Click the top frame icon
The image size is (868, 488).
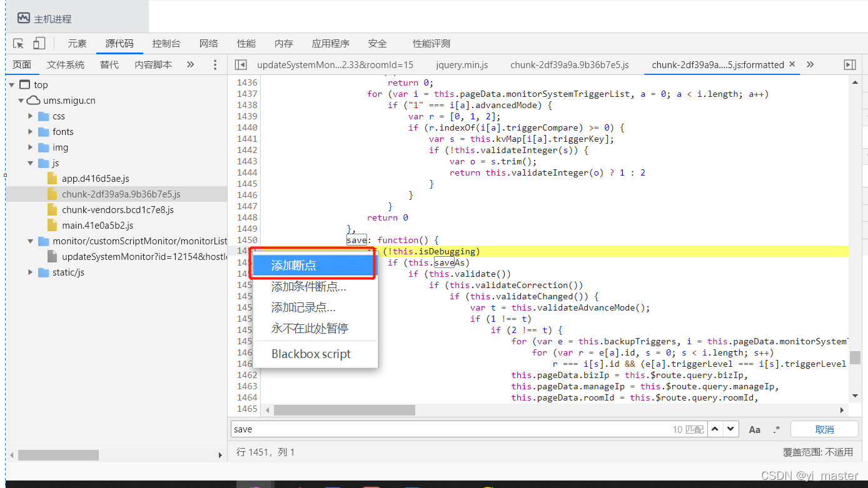24,84
